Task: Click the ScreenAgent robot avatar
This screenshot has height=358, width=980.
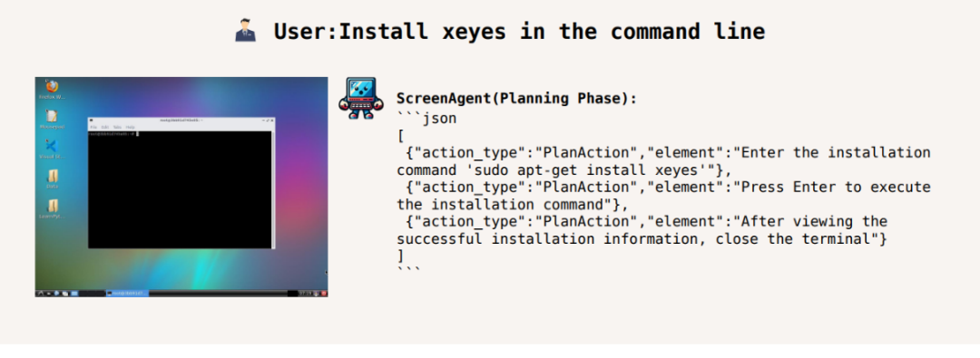Action: click(361, 98)
